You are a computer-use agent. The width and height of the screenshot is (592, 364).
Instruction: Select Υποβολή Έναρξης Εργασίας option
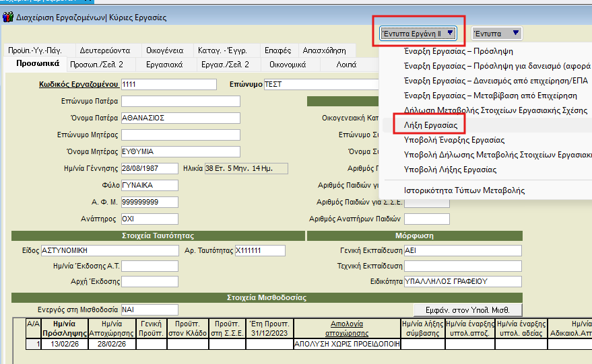click(454, 140)
